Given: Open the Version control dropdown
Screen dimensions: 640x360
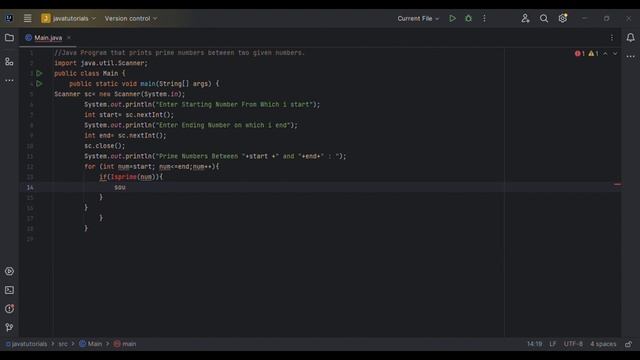Looking at the screenshot, I should 131,18.
